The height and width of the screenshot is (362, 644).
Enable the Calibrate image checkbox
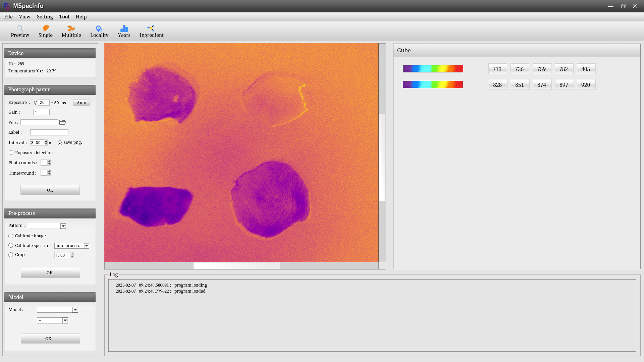[11, 236]
